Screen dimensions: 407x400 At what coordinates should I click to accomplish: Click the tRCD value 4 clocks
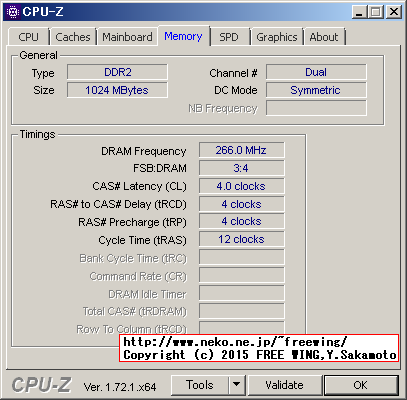pos(242,204)
